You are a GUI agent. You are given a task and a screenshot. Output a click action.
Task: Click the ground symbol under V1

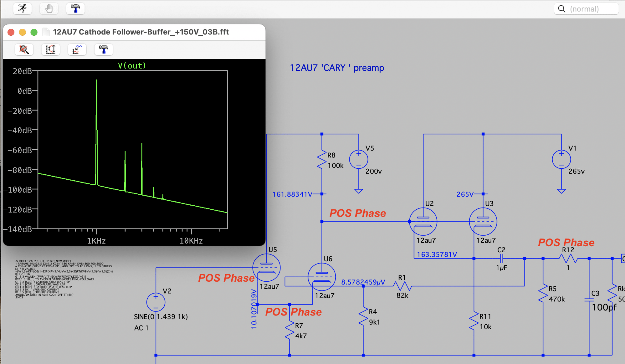562,191
